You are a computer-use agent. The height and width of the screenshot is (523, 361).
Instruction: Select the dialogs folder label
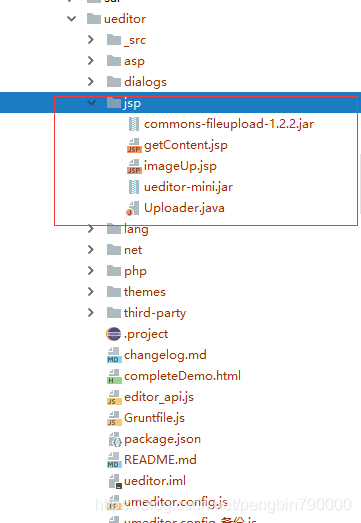tap(145, 82)
